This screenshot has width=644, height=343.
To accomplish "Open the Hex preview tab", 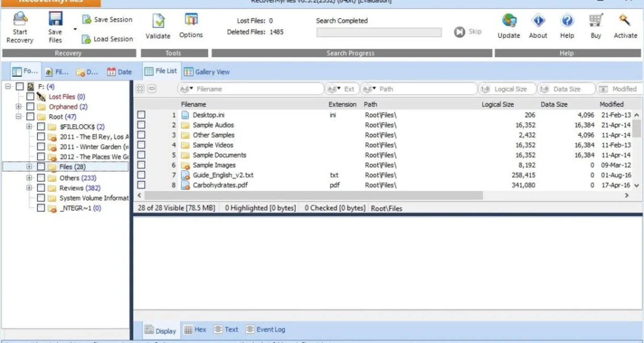I will coord(195,330).
